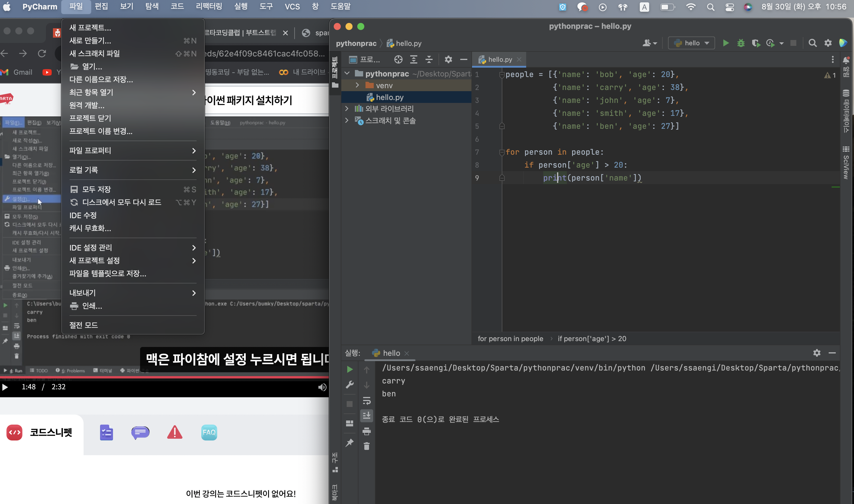Minimize the Run tool window
The image size is (854, 504).
pyautogui.click(x=832, y=353)
